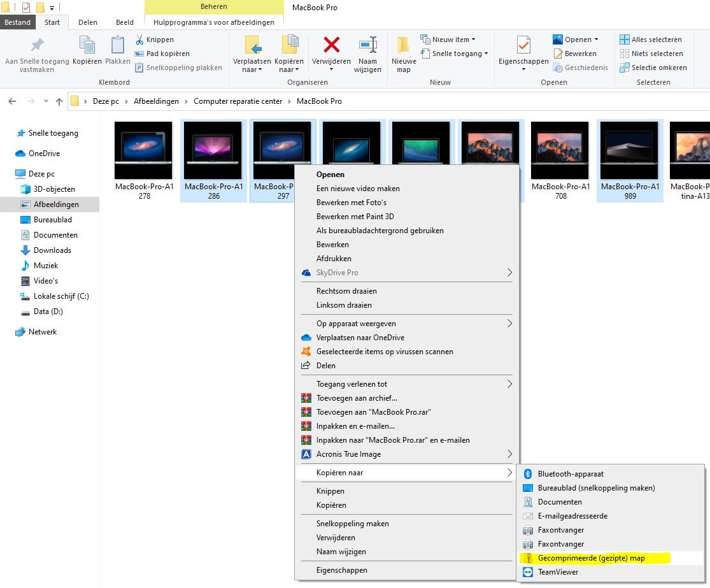Open Downloads in the navigation pane
710x588 pixels.
52,250
